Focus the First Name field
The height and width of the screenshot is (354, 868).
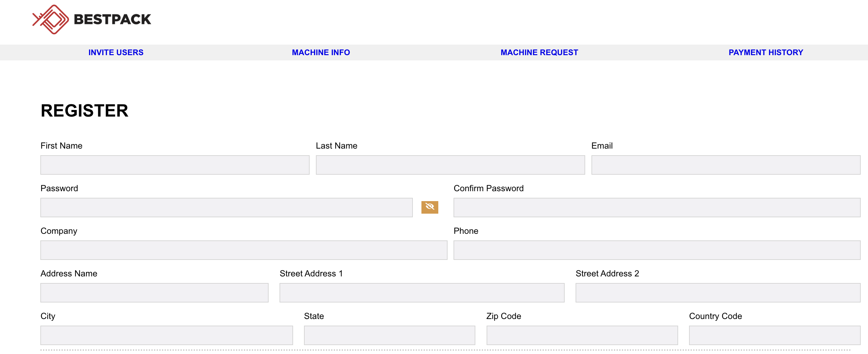(x=175, y=165)
